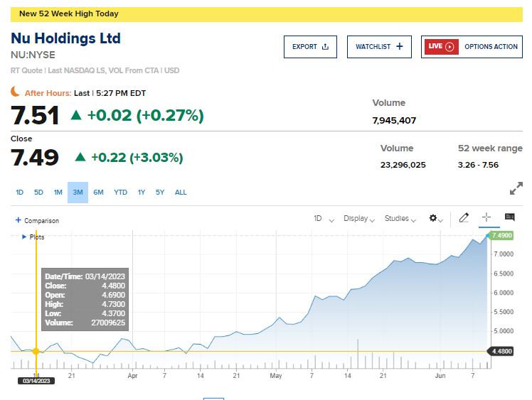Select the 1Y time range tab
Screen dimensions: 532x400
[x=142, y=193]
